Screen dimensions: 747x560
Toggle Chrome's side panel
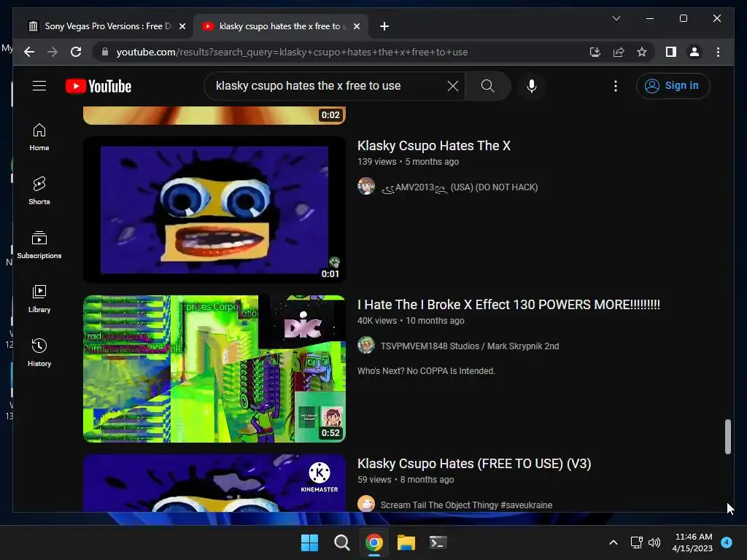[671, 52]
